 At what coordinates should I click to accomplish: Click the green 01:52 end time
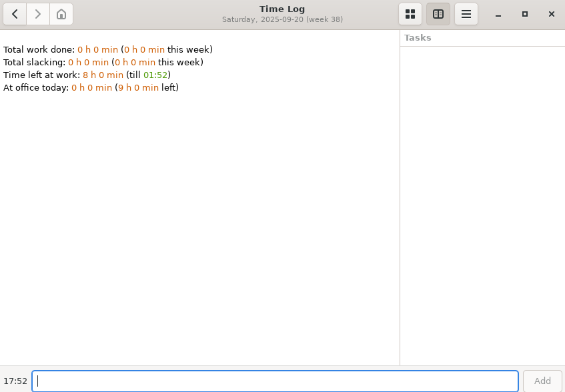click(x=155, y=75)
